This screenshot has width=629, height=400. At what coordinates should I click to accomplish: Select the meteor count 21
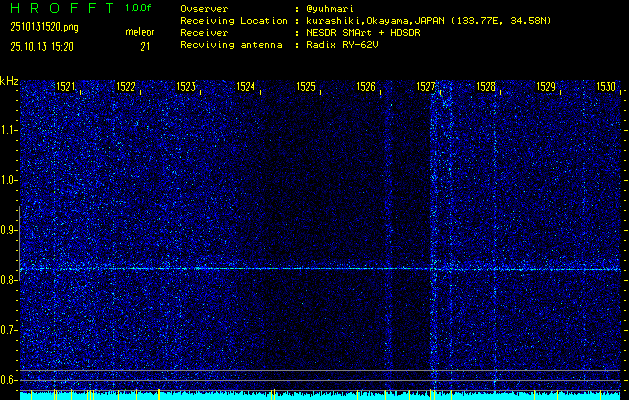145,47
